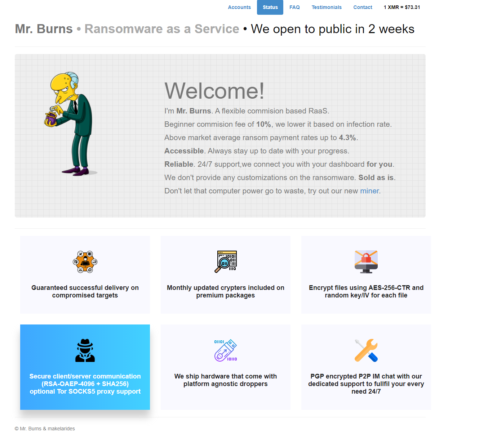Select the Status tab

point(270,7)
